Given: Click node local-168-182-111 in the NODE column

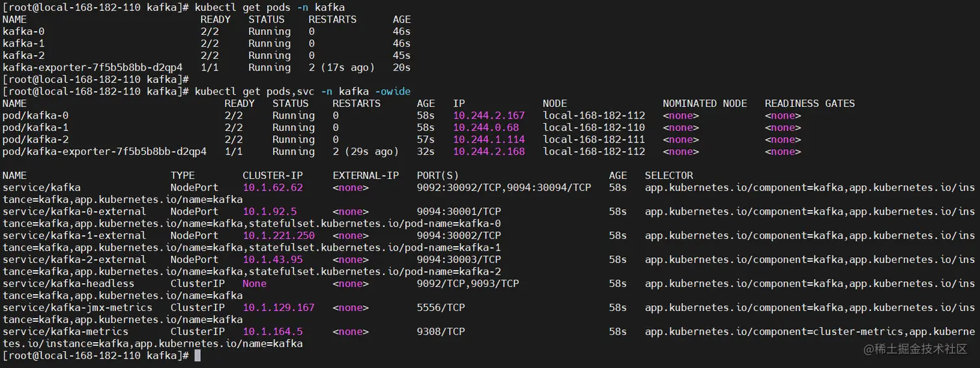Looking at the screenshot, I should pyautogui.click(x=594, y=139).
